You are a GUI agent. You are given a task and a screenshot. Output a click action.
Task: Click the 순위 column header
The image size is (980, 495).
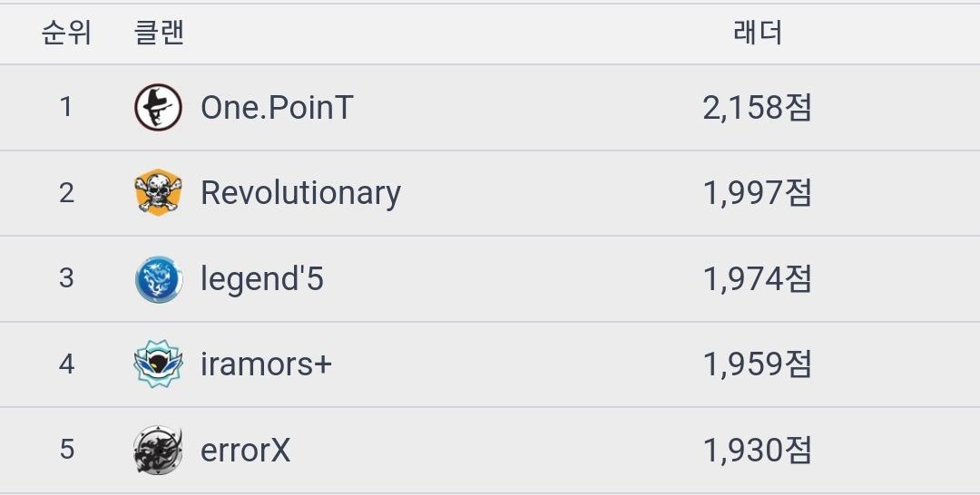(66, 34)
